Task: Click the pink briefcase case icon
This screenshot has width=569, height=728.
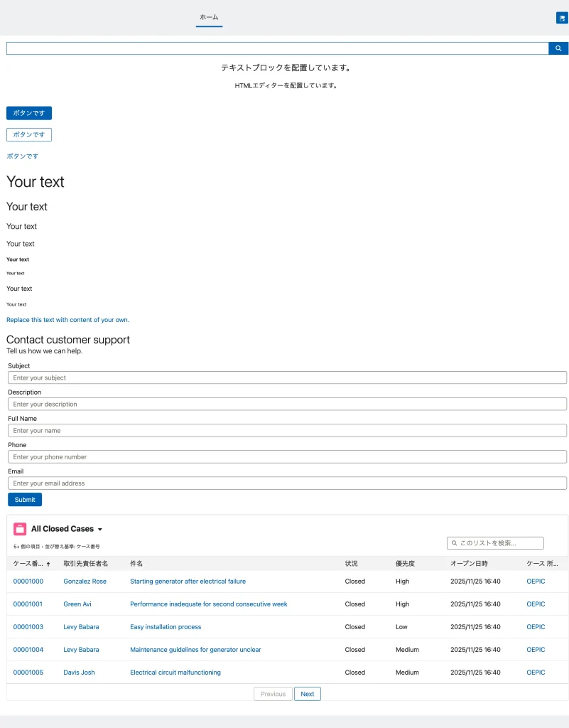Action: (x=20, y=529)
